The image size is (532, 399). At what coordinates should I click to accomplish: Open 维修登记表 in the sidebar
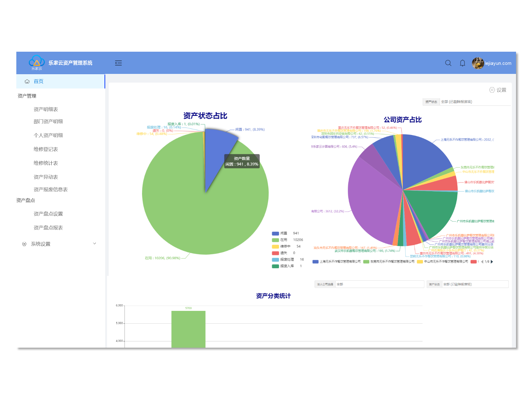(46, 149)
